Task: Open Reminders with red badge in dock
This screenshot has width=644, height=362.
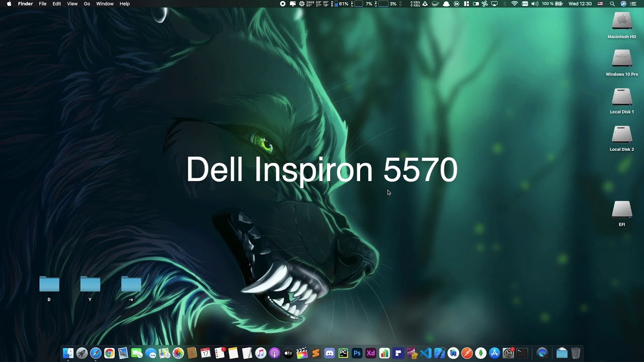Action: (219, 353)
